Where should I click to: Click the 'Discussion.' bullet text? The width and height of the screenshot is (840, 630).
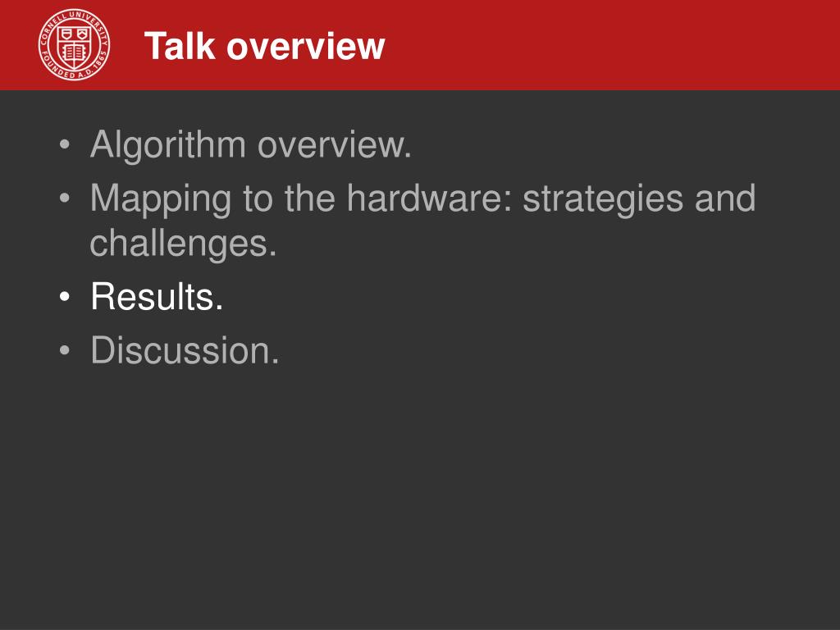(185, 350)
